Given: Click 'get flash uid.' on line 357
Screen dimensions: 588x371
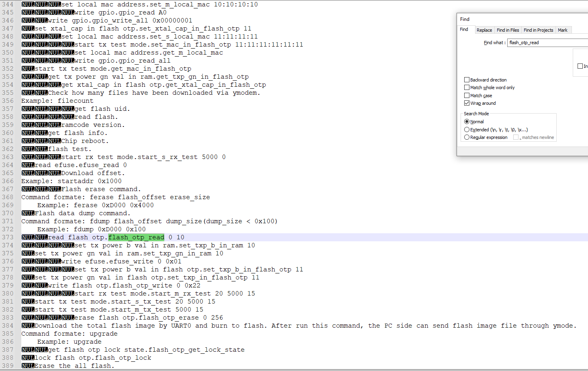Looking at the screenshot, I should [x=102, y=109].
